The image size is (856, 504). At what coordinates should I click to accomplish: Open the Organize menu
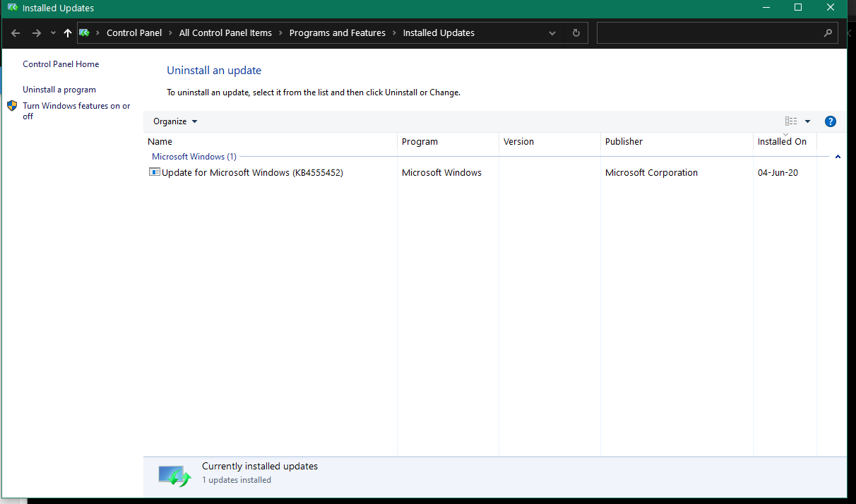coord(175,121)
